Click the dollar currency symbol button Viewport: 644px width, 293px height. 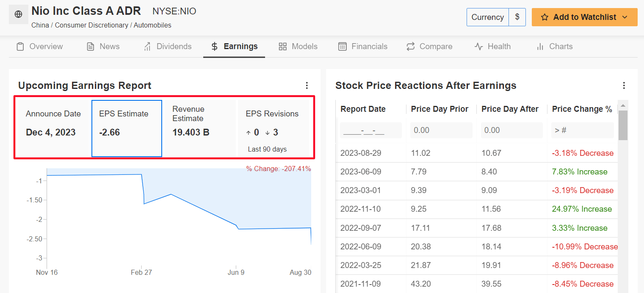(x=517, y=17)
